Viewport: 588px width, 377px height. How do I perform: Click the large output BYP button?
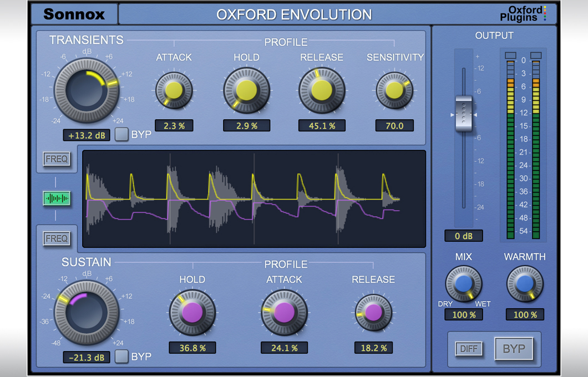tap(514, 349)
